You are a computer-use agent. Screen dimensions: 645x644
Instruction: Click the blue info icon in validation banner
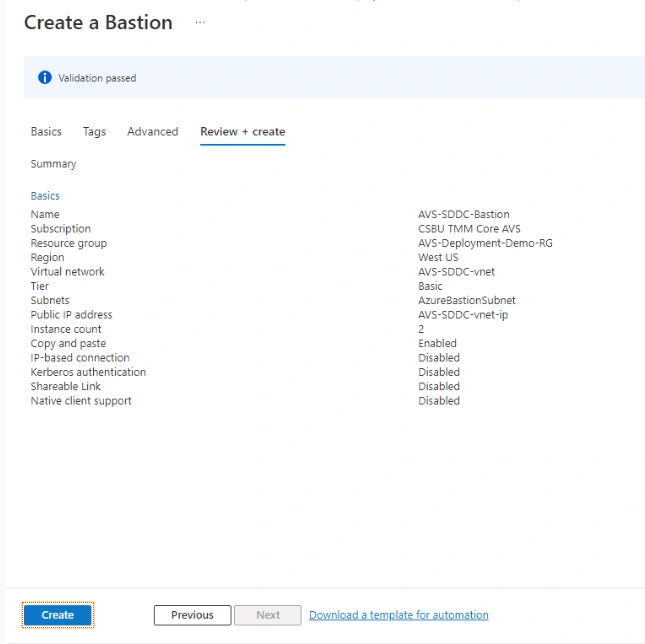pyautogui.click(x=45, y=77)
